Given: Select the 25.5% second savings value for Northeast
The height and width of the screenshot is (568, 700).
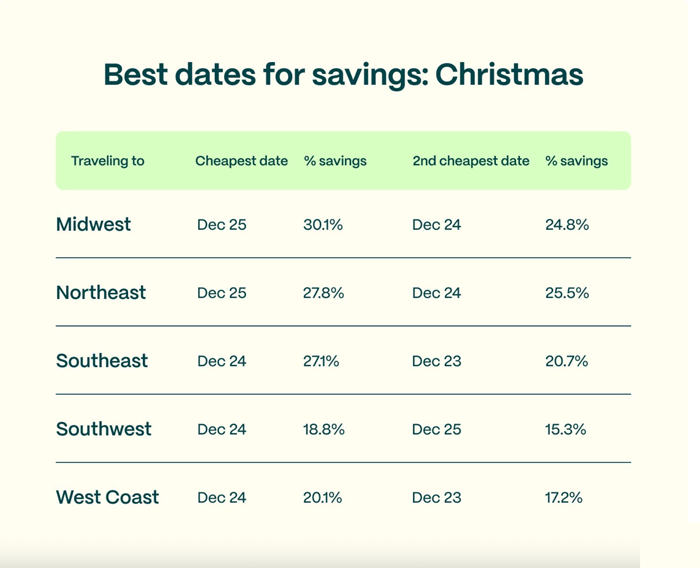Looking at the screenshot, I should coord(567,293).
